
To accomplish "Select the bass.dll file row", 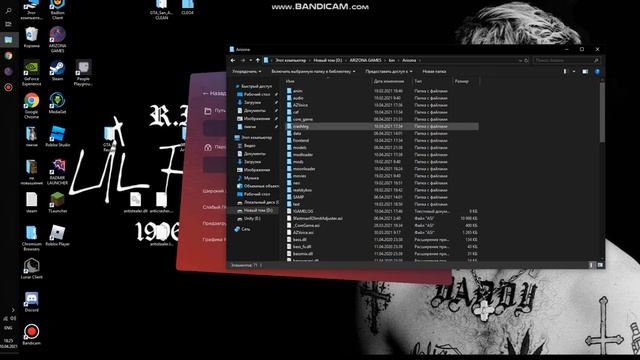I will (x=382, y=240).
